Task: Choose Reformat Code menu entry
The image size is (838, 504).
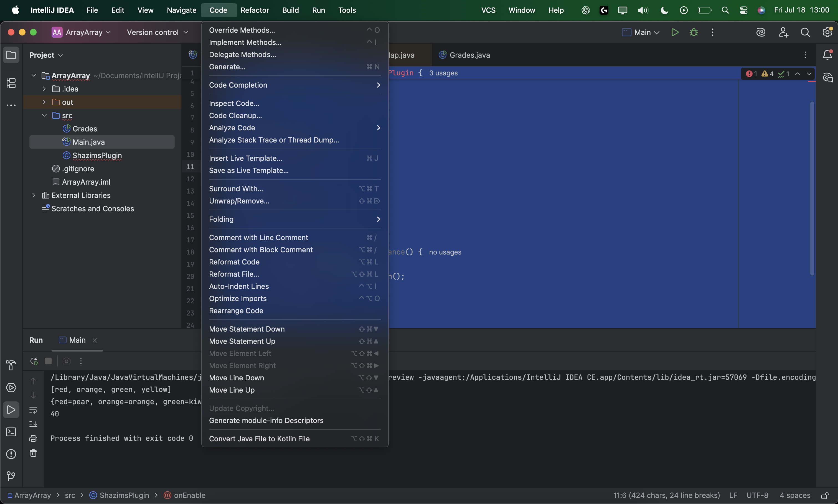Action: [294, 262]
